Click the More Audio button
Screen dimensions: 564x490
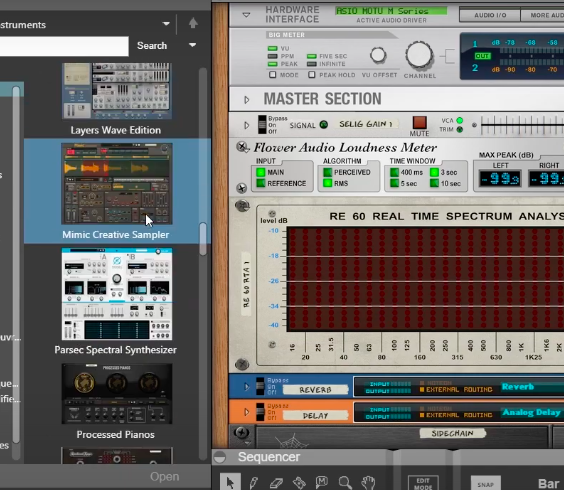pos(542,15)
